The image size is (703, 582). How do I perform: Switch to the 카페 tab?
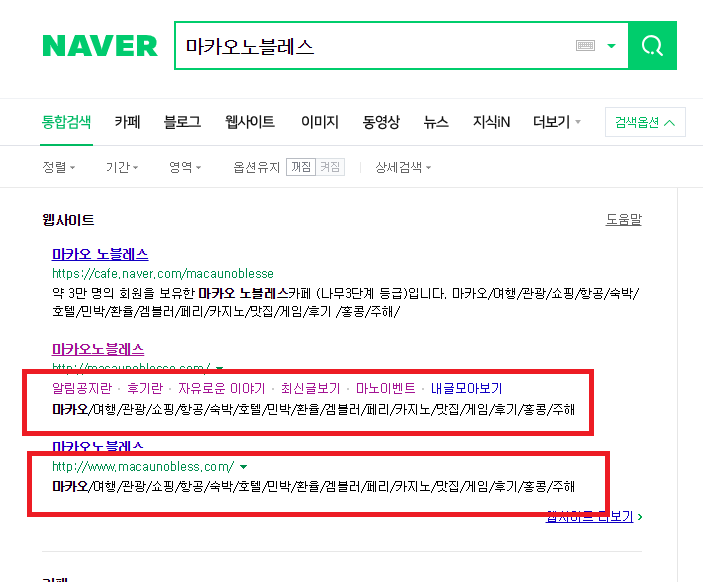click(127, 122)
